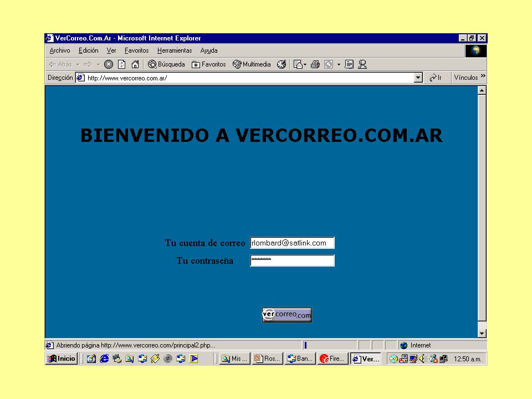Click the Ir go button

point(436,78)
